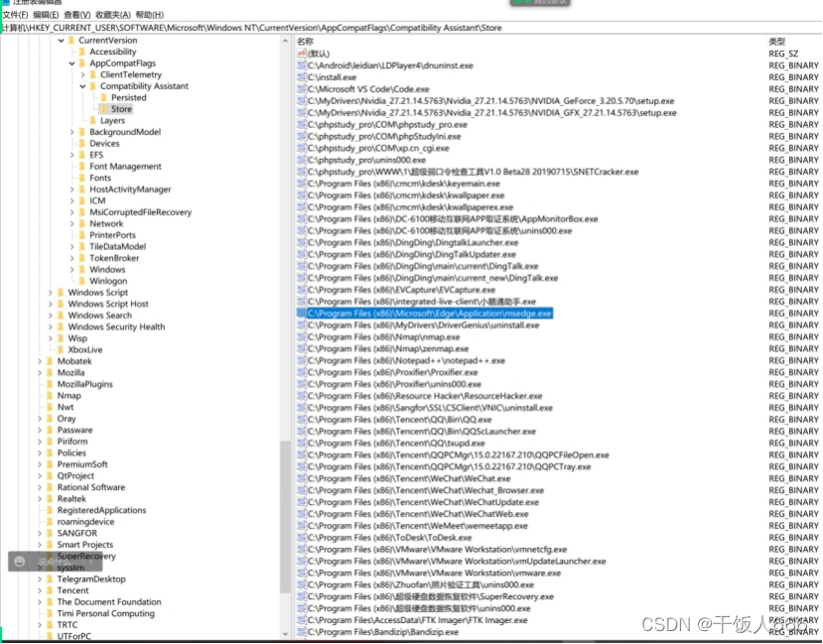Screen dimensions: 823x644
Task: Click binary icon for ResourceHacker.exe entry
Action: coord(301,396)
